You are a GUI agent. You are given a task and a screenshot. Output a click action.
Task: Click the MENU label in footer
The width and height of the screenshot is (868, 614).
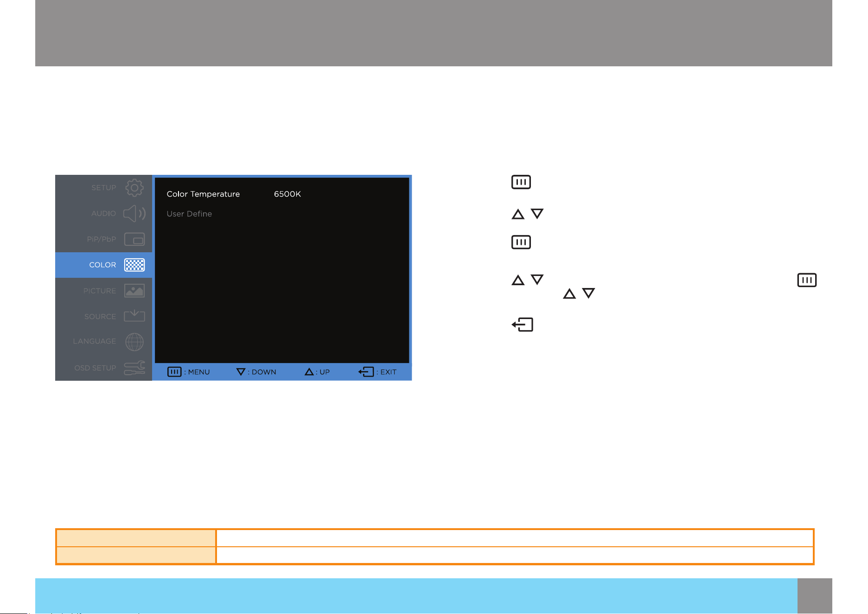click(199, 372)
